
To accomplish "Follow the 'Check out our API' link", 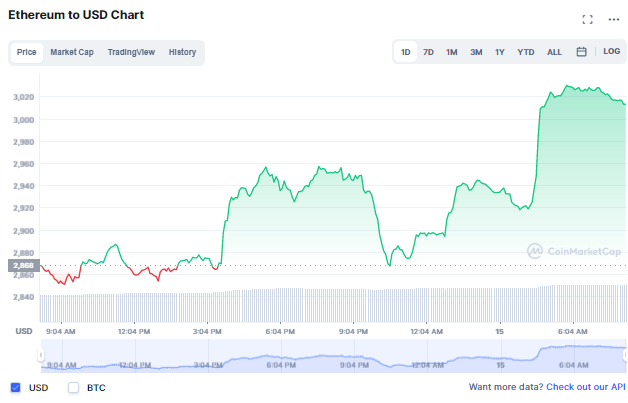I will pyautogui.click(x=584, y=387).
